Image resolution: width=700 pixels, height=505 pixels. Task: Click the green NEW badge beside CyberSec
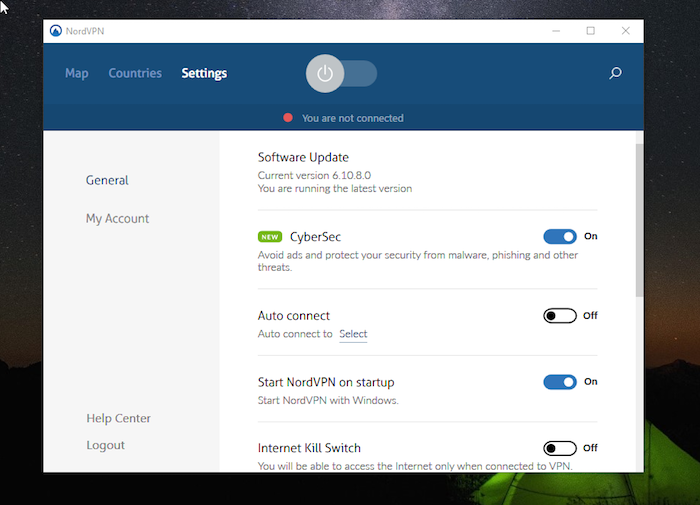pyautogui.click(x=270, y=237)
